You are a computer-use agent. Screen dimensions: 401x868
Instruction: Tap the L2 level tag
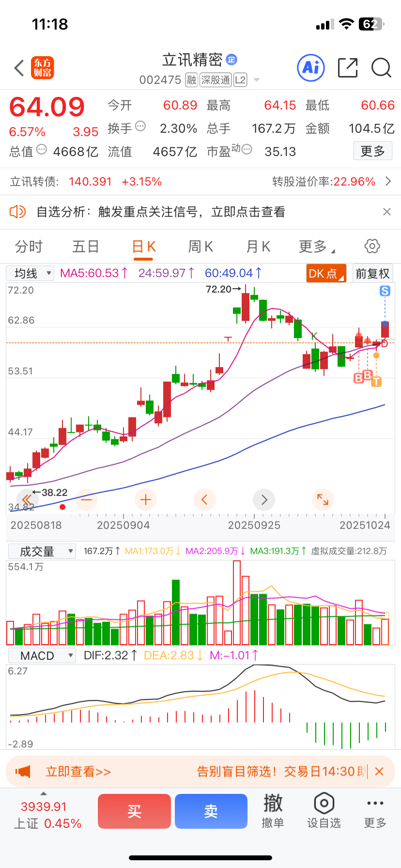click(x=240, y=80)
